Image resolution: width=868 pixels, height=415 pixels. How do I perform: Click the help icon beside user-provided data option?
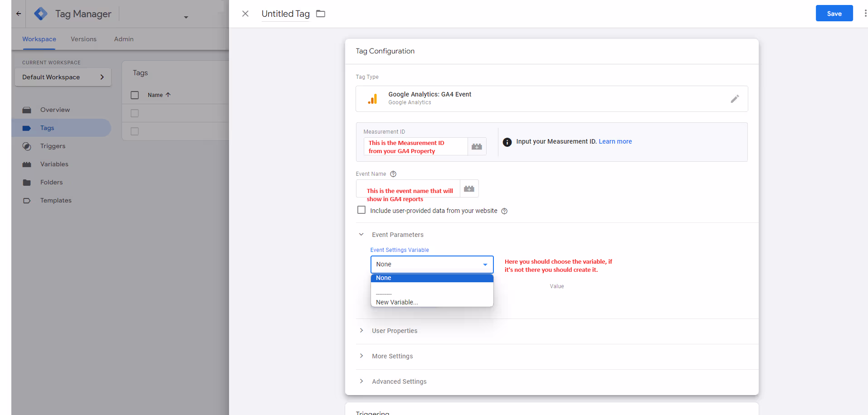(504, 211)
